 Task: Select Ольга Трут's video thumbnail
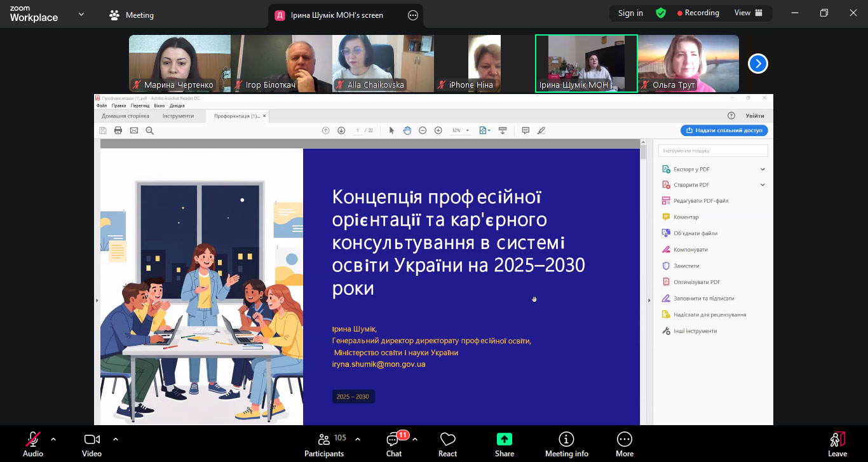coord(688,64)
